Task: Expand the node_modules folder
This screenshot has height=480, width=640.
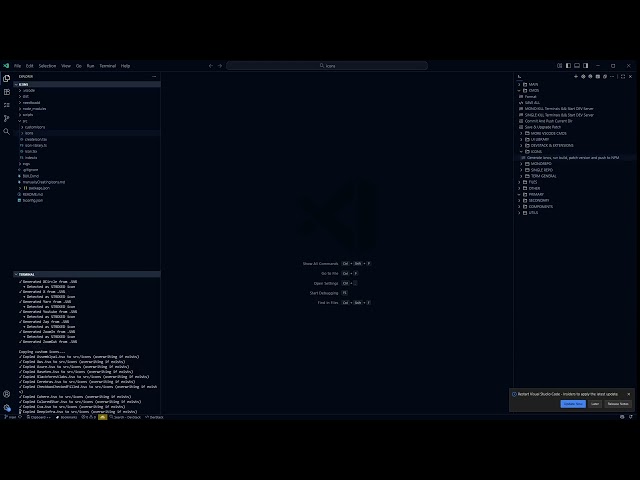Action: (34, 109)
